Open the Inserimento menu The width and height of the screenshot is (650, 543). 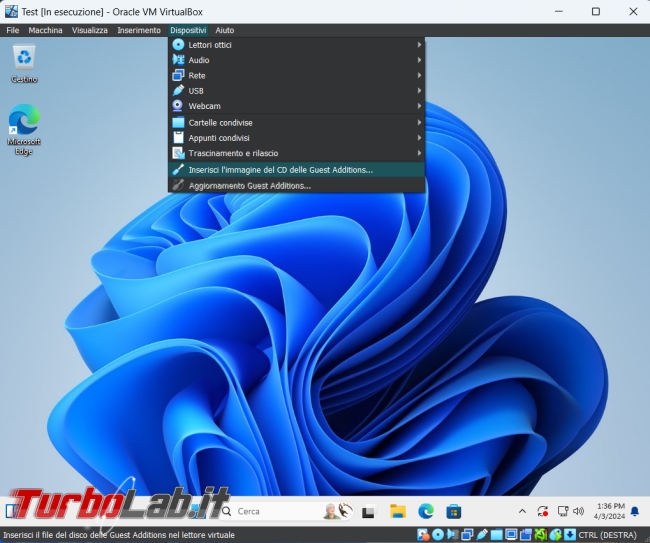pyautogui.click(x=139, y=30)
